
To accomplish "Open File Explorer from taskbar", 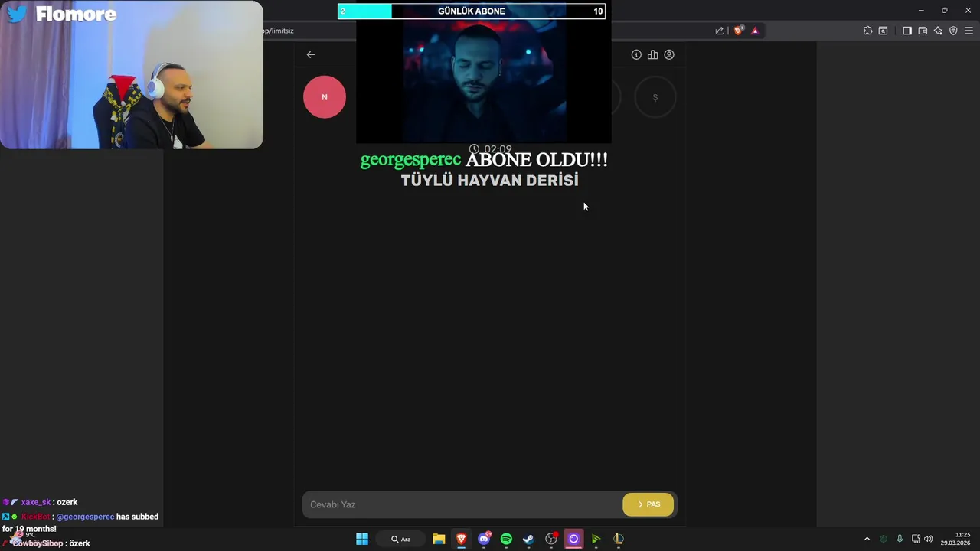I will 439,539.
